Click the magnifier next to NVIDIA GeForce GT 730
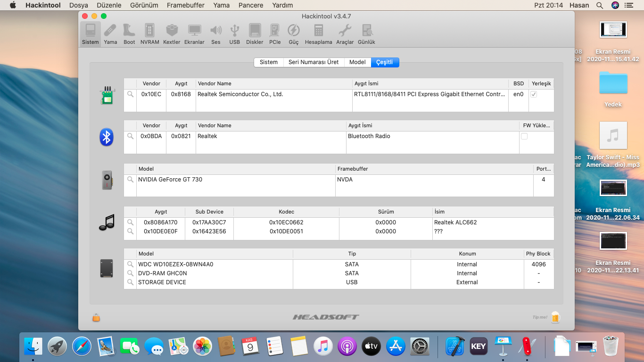Viewport: 644px width, 362px height. click(x=131, y=180)
